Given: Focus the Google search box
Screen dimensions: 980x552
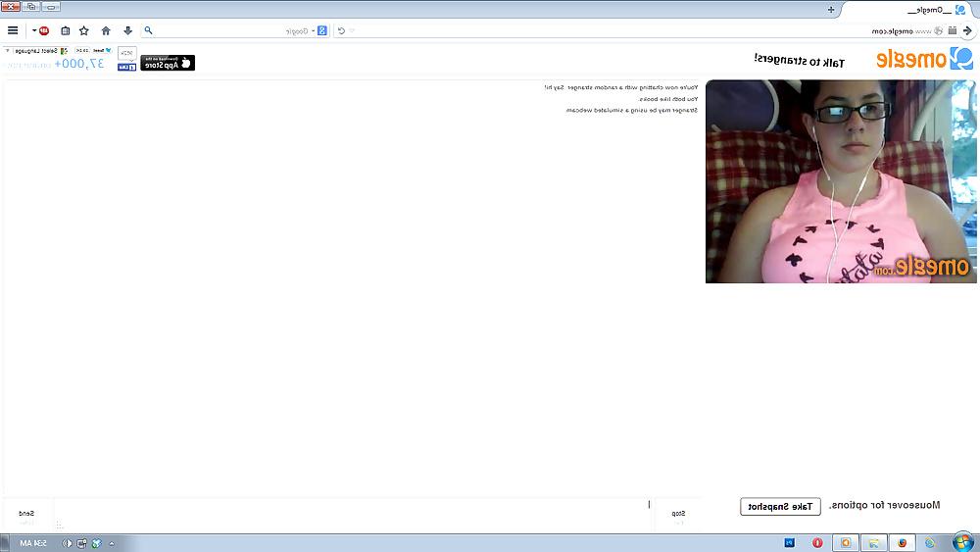Looking at the screenshot, I should 235,30.
